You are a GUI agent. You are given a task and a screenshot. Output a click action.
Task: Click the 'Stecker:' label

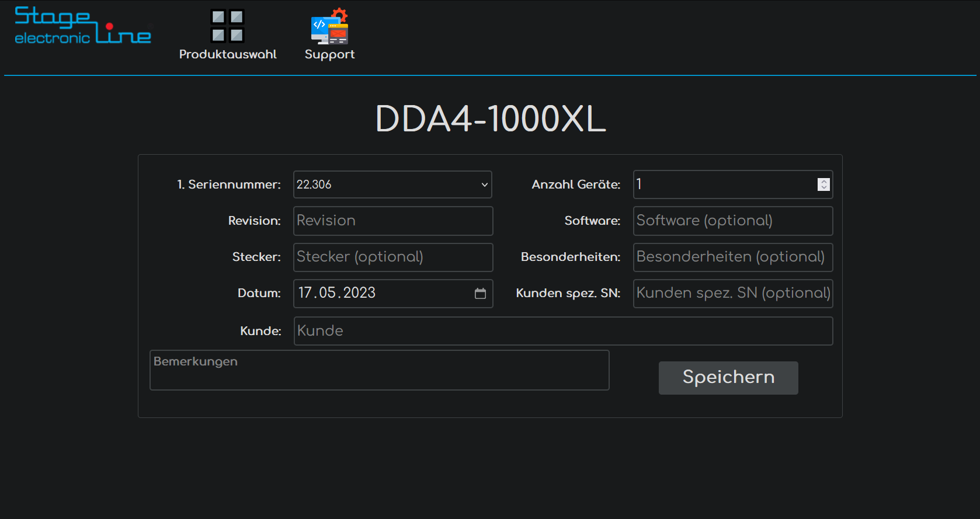pos(256,257)
